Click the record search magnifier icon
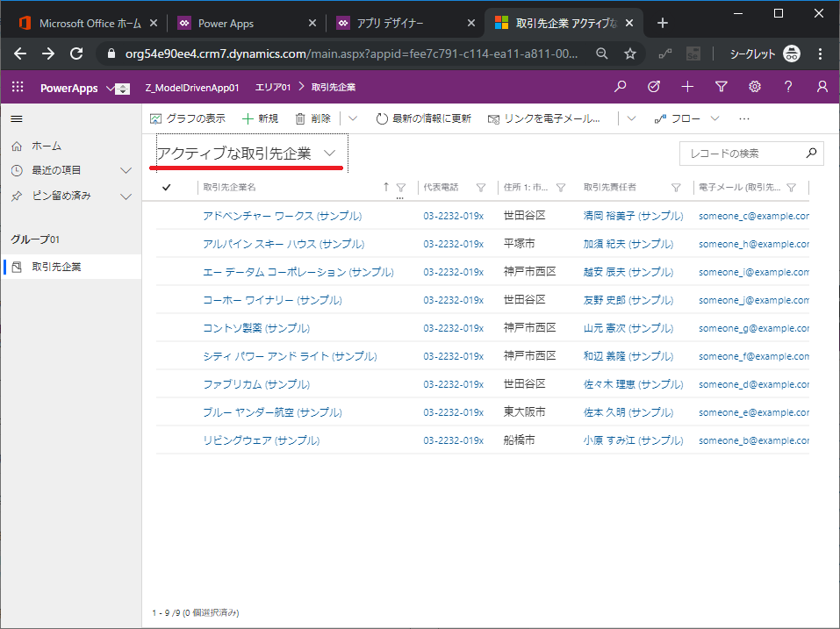The height and width of the screenshot is (629, 840). coord(811,154)
